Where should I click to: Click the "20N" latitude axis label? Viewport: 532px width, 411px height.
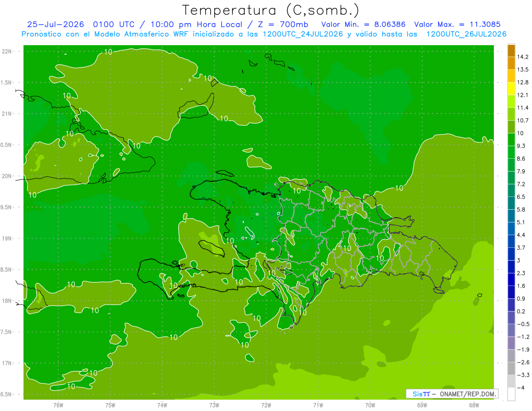click(8, 176)
